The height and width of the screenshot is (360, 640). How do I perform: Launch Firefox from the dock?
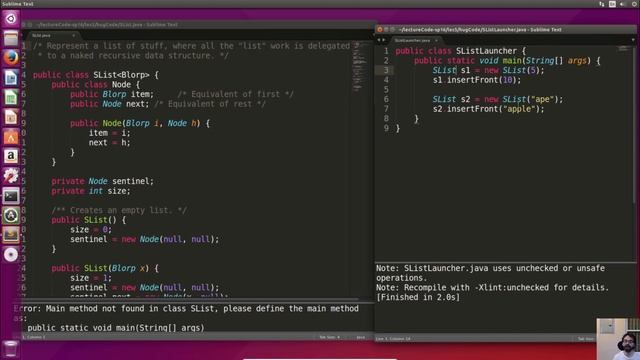pyautogui.click(x=11, y=58)
